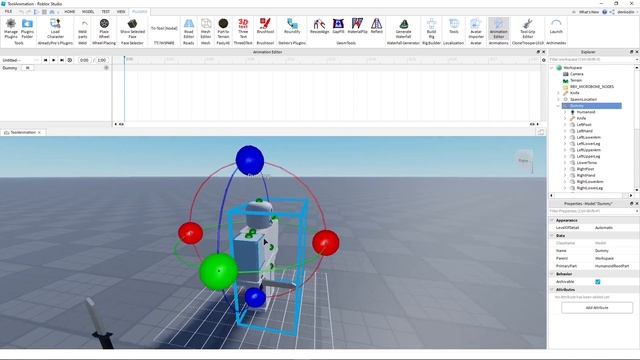Open Manage Plugins
This screenshot has height=360, width=640.
click(11, 28)
